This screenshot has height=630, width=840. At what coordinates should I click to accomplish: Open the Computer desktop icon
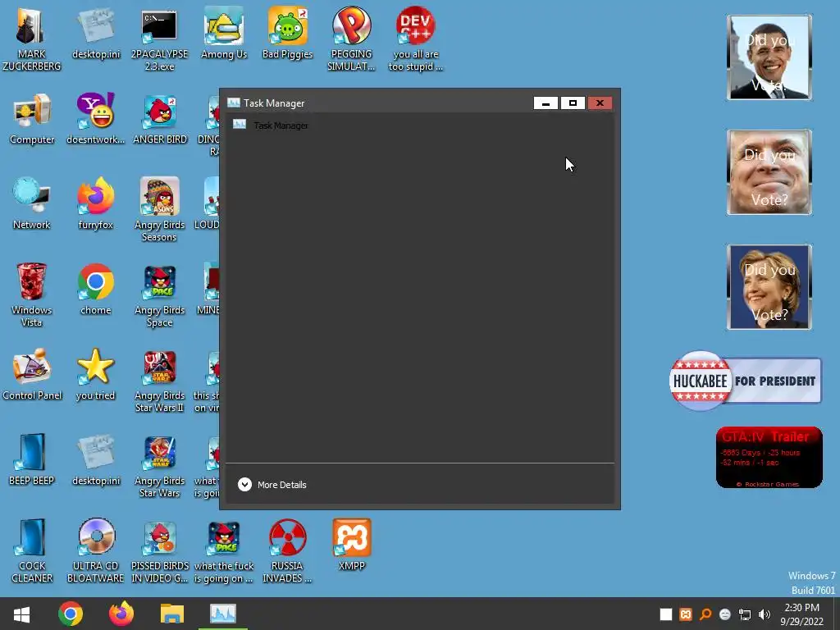pyautogui.click(x=32, y=119)
